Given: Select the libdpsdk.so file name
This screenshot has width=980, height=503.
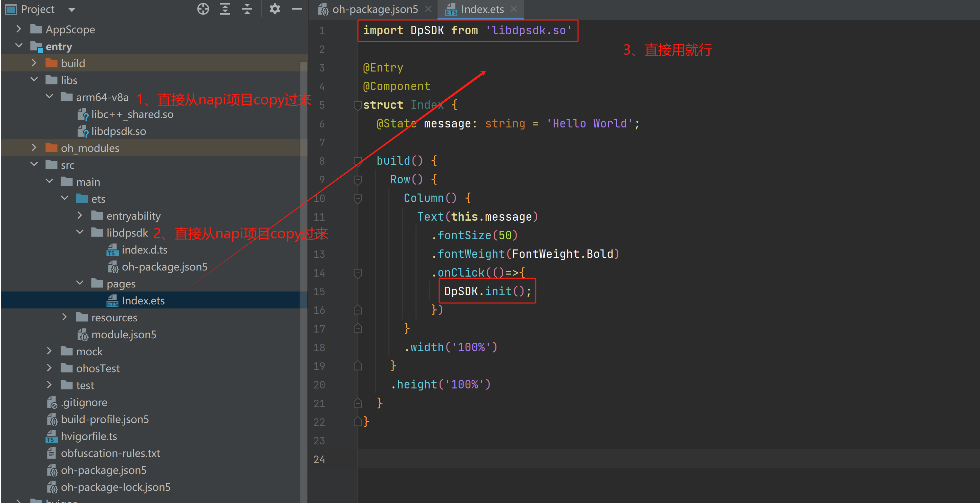Looking at the screenshot, I should point(118,131).
